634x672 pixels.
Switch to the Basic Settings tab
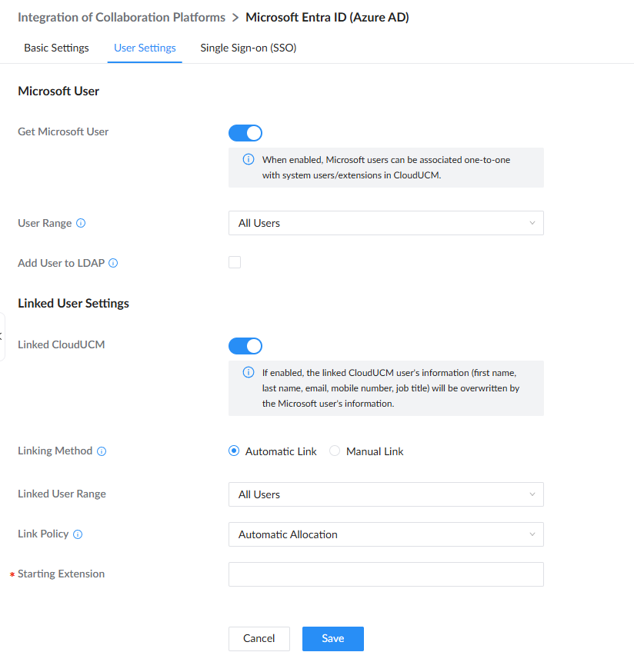pos(57,48)
